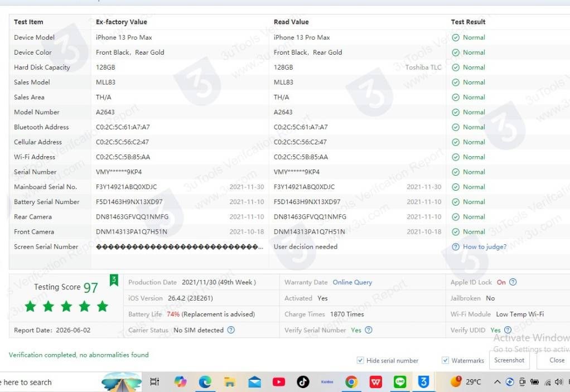Select the Sales Model row label

click(32, 82)
